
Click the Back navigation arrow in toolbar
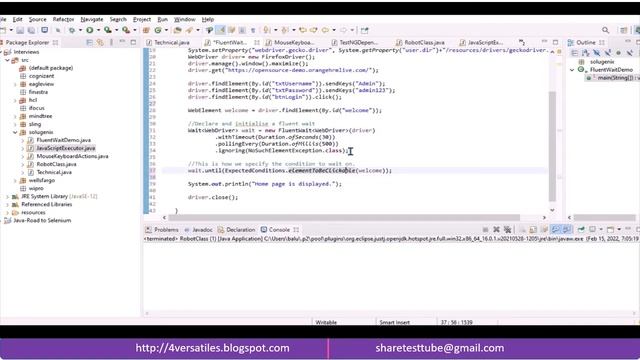pyautogui.click(x=325, y=30)
